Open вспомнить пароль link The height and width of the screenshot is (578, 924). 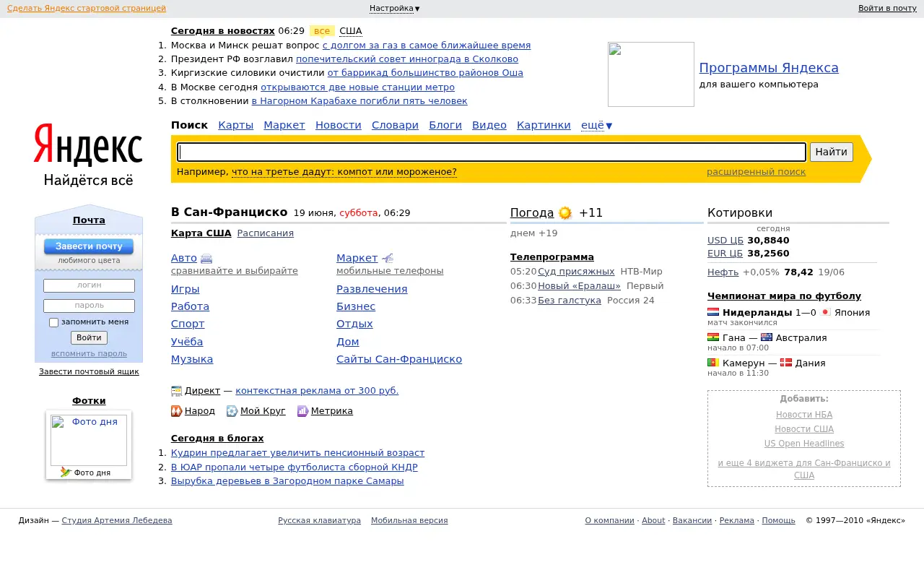tap(89, 353)
